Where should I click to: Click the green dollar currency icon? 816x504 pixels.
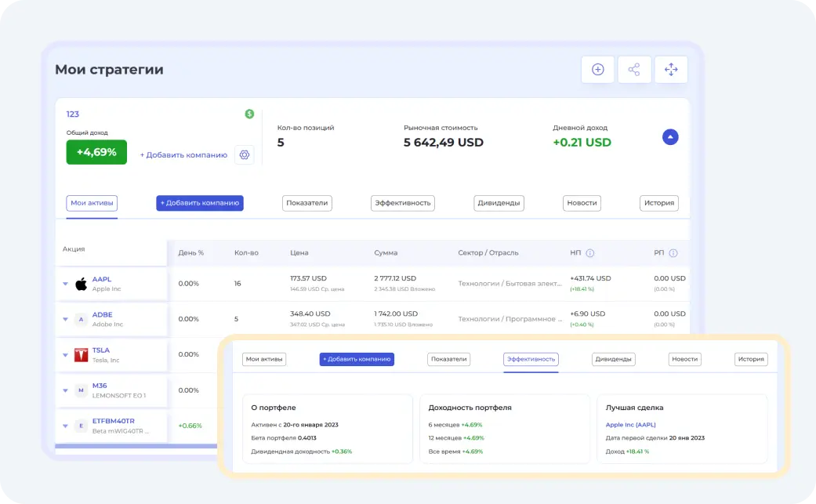pos(249,114)
